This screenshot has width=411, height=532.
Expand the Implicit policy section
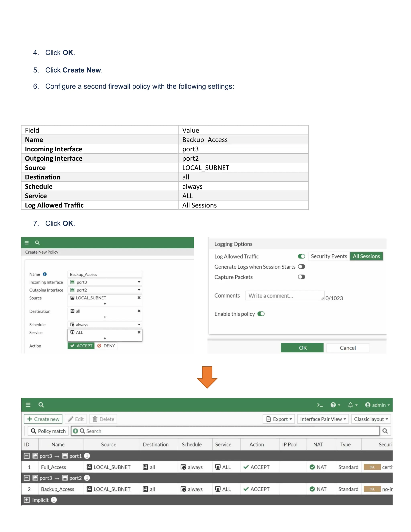tap(27, 500)
